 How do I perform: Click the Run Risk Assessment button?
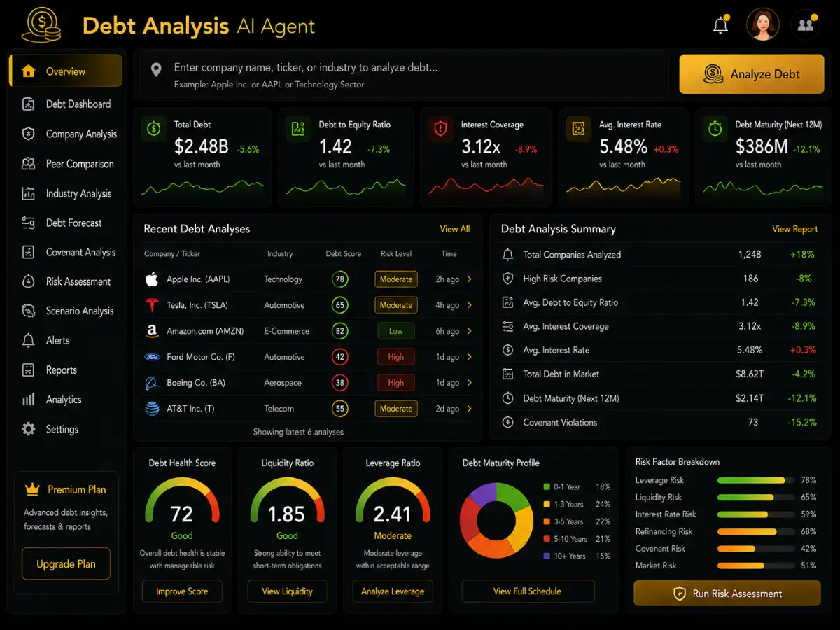pos(727,594)
